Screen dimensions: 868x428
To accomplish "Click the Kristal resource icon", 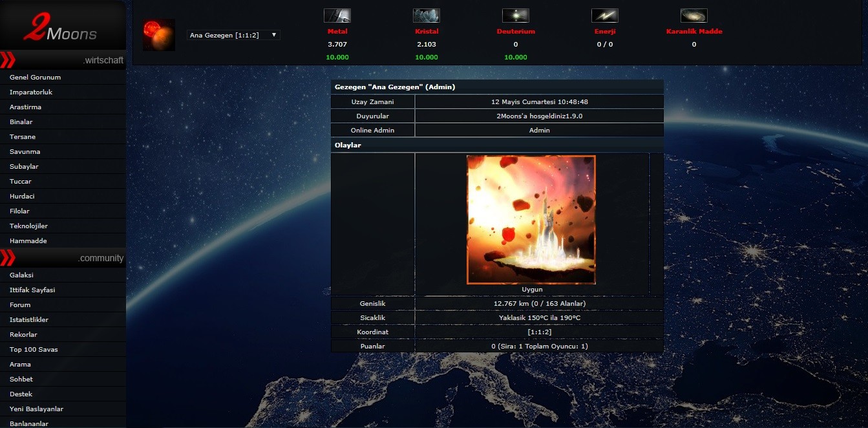I will click(427, 16).
